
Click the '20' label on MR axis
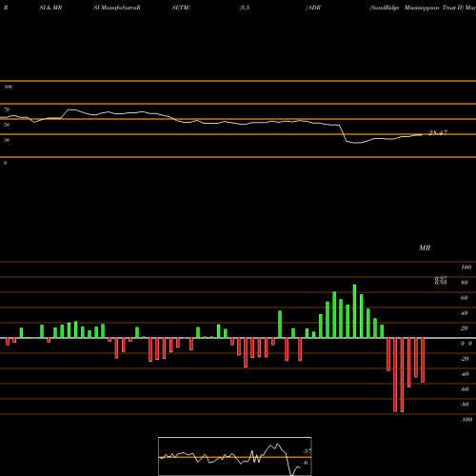[x=465, y=328]
